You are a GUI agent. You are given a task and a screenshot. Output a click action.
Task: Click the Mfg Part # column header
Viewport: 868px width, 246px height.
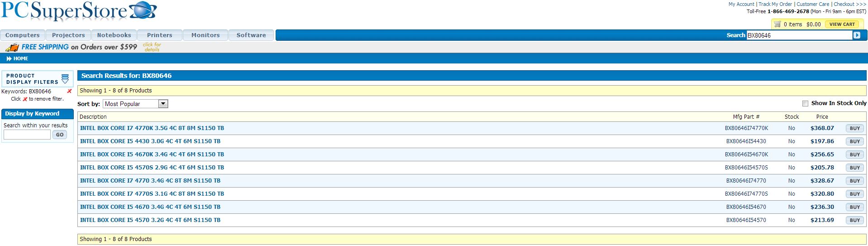746,117
